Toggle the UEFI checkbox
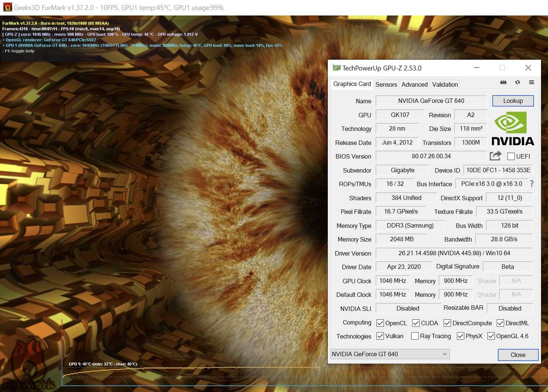This screenshot has width=548, height=392. click(x=511, y=156)
